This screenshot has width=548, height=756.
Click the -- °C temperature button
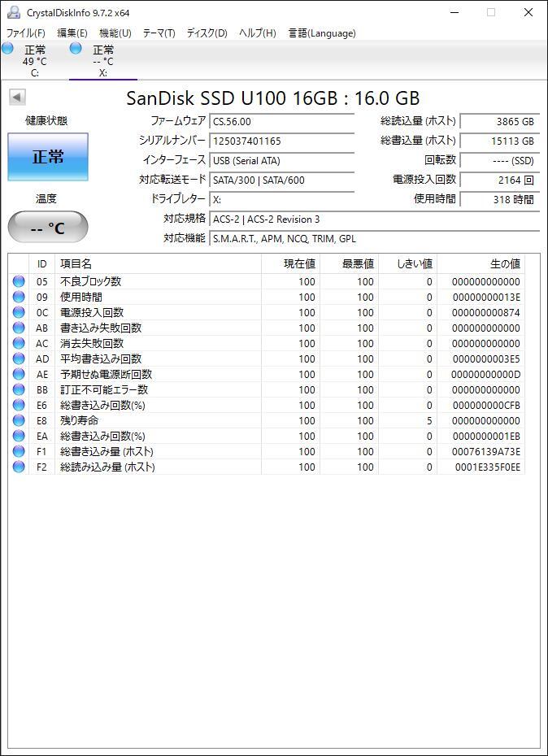click(x=48, y=227)
